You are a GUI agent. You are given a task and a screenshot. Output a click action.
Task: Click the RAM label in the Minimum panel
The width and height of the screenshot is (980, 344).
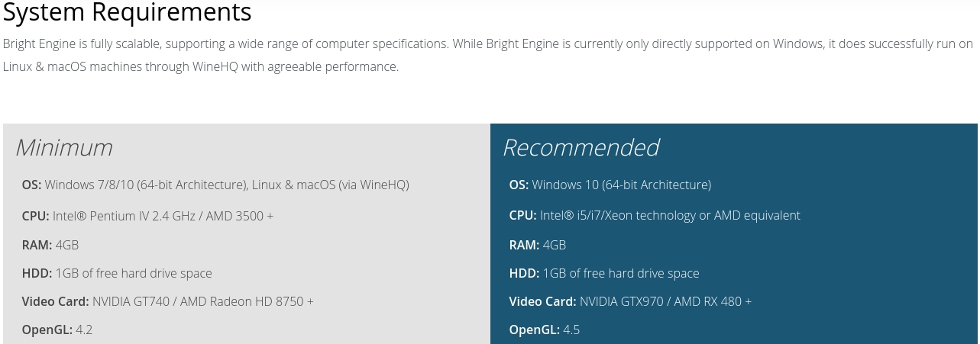pos(37,245)
